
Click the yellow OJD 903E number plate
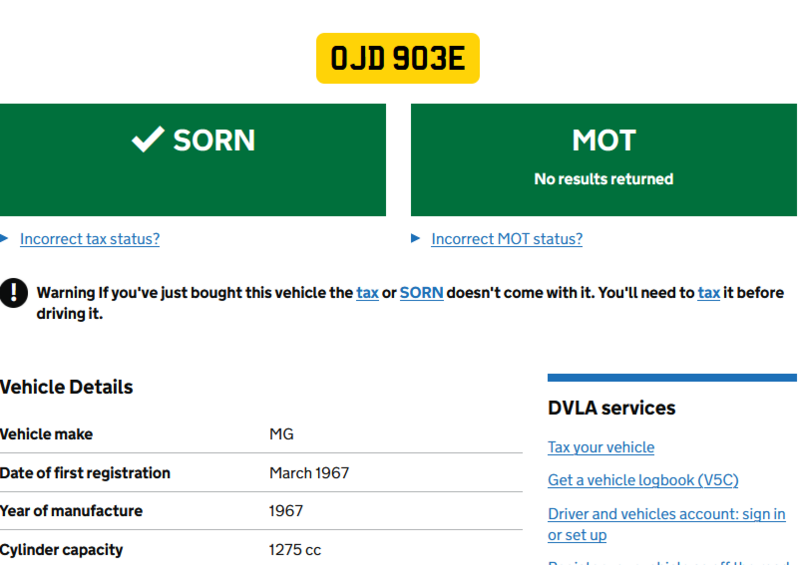pyautogui.click(x=398, y=59)
